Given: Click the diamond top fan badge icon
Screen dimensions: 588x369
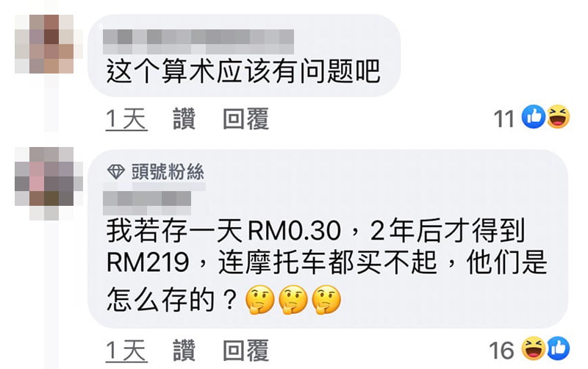Looking at the screenshot, I should tap(116, 172).
